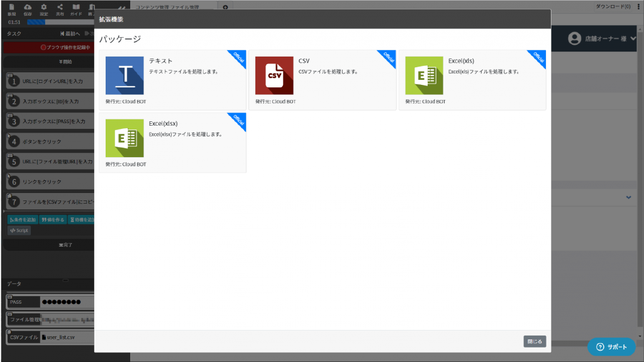Click the 最初へ button in task header

(x=70, y=34)
